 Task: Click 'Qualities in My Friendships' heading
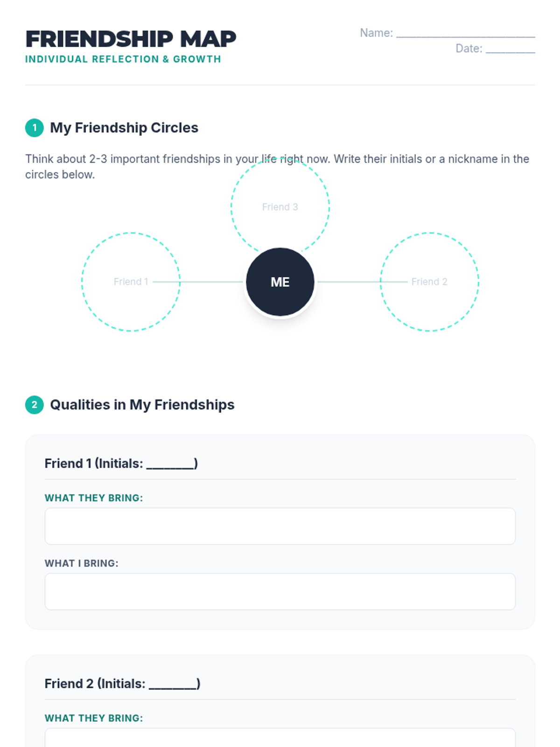(x=142, y=405)
